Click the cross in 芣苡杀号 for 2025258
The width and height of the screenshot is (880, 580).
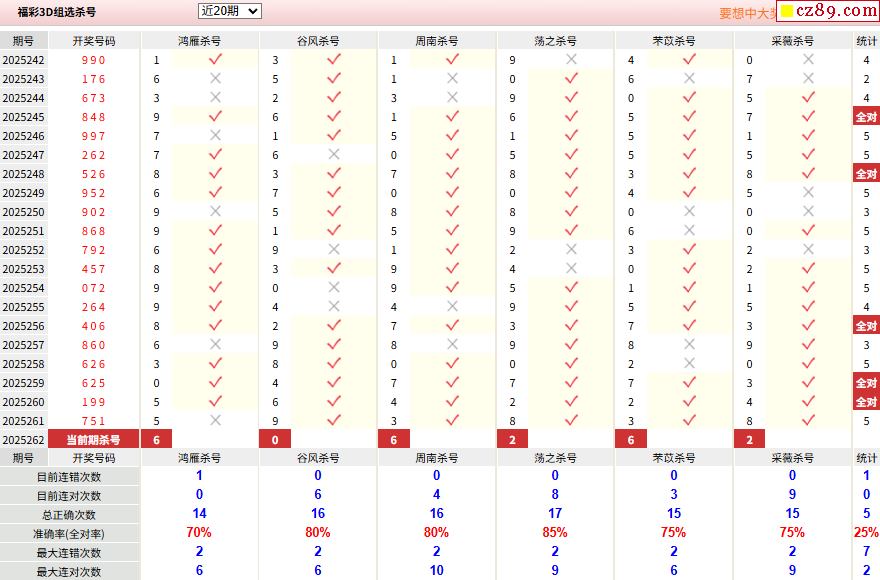click(690, 363)
